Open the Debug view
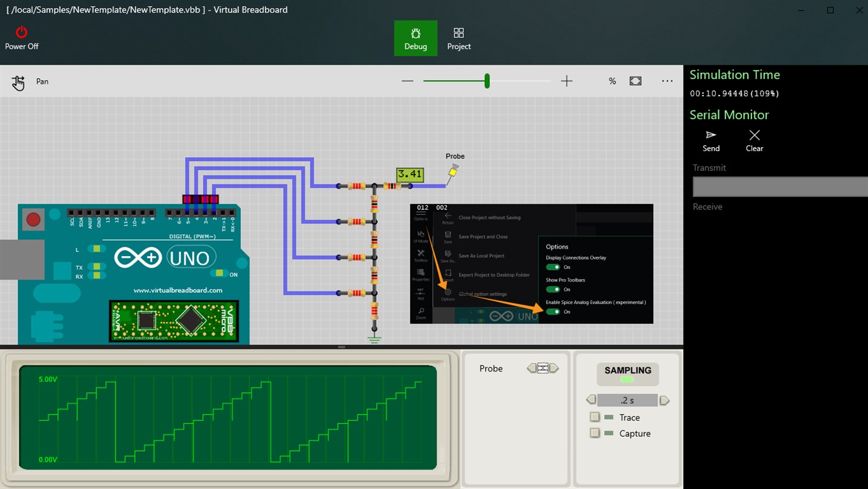Screen dimensions: 868x489 [415, 38]
